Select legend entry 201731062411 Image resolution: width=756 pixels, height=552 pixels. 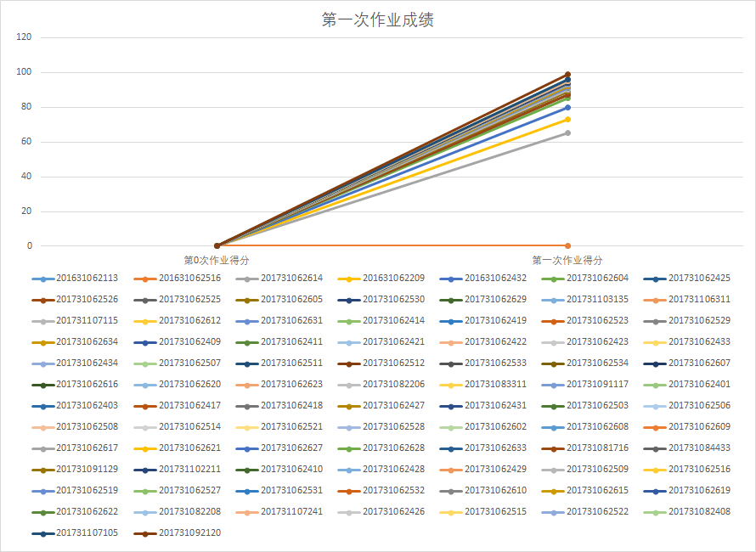click(x=279, y=341)
